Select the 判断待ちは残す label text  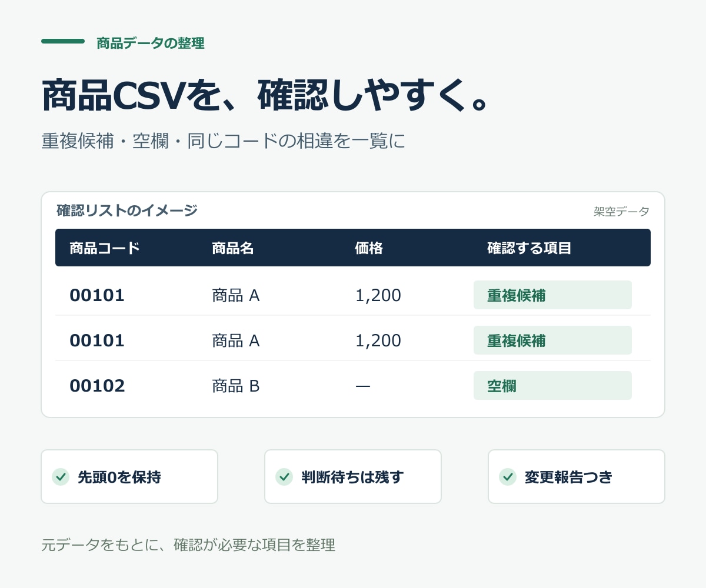point(352,477)
